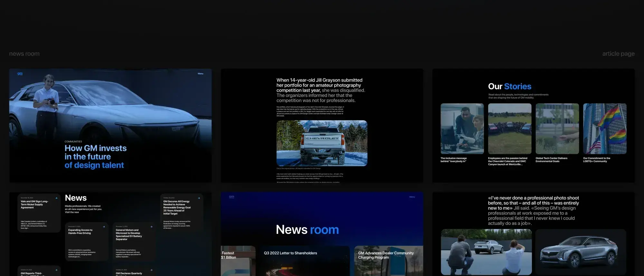Click the 'Our Stories' heading
Image resolution: width=644 pixels, height=276 pixels.
coord(509,86)
